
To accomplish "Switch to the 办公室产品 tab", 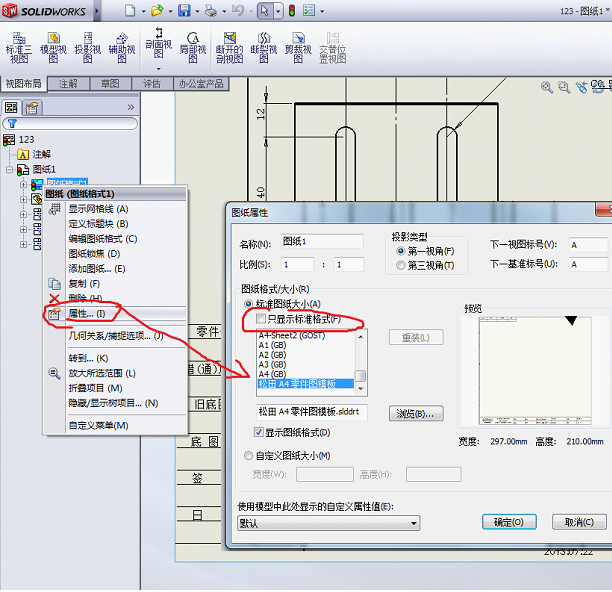I will coord(201,84).
